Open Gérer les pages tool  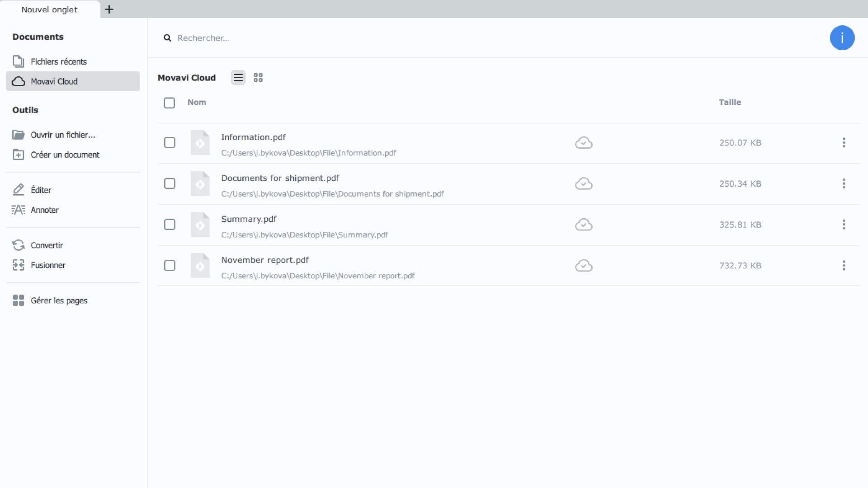tap(73, 300)
